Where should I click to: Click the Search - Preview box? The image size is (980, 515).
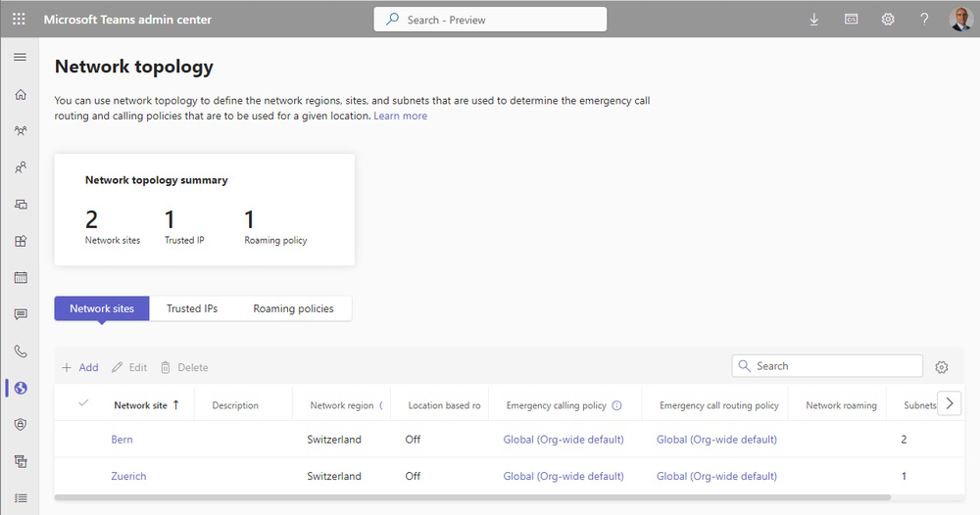pyautogui.click(x=490, y=20)
